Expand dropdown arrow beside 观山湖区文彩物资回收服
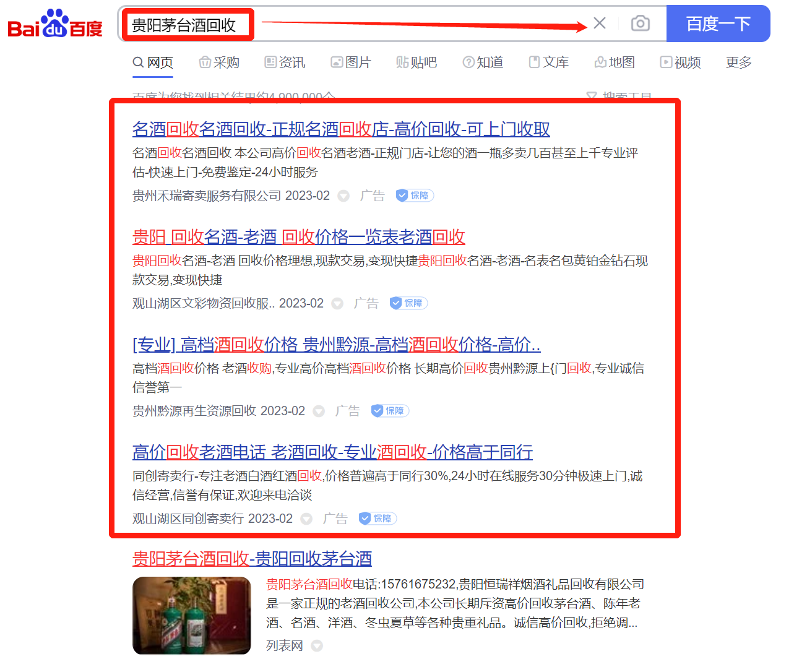Screen dimensions: 794x672 [337, 304]
